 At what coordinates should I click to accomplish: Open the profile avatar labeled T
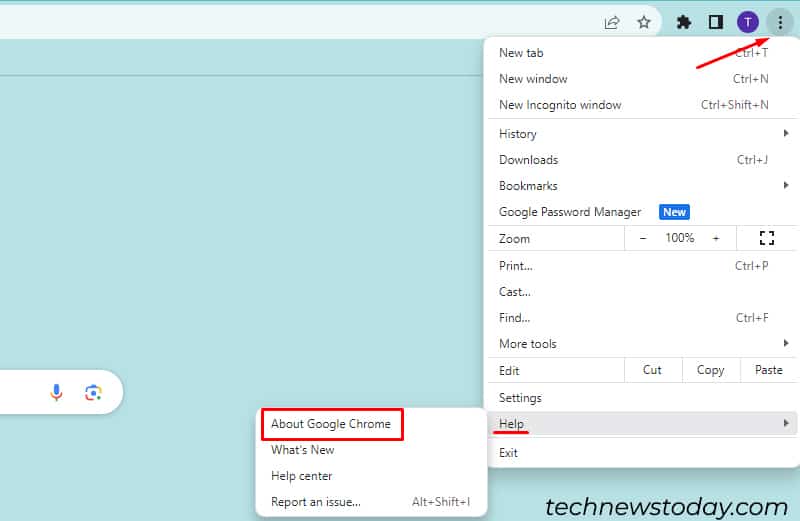click(748, 22)
